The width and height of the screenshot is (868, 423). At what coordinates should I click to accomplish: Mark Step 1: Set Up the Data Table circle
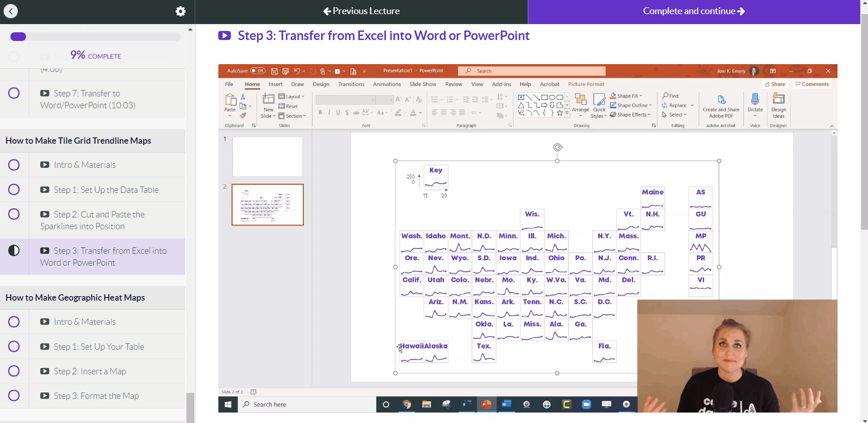tap(14, 190)
